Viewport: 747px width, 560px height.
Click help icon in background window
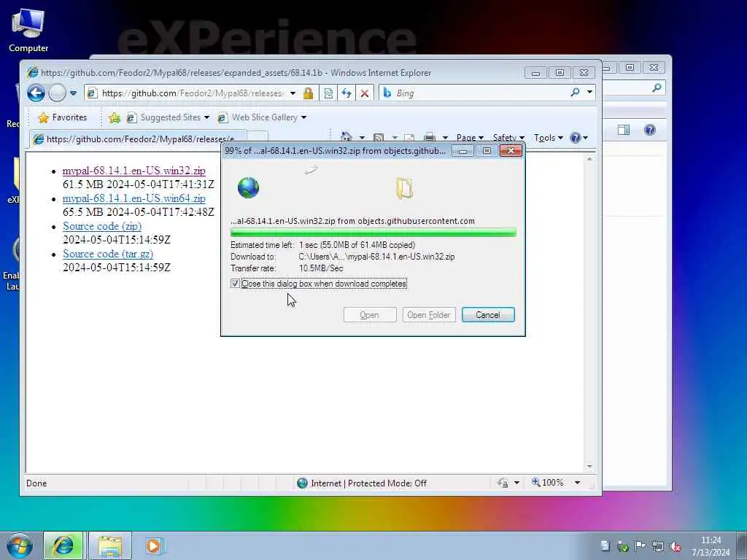click(x=649, y=130)
